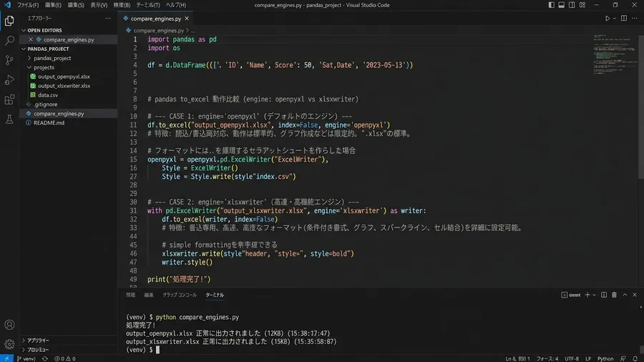Maximize the terminal panel with chevron up
Image resolution: width=644 pixels, height=362 pixels.
pos(625,295)
